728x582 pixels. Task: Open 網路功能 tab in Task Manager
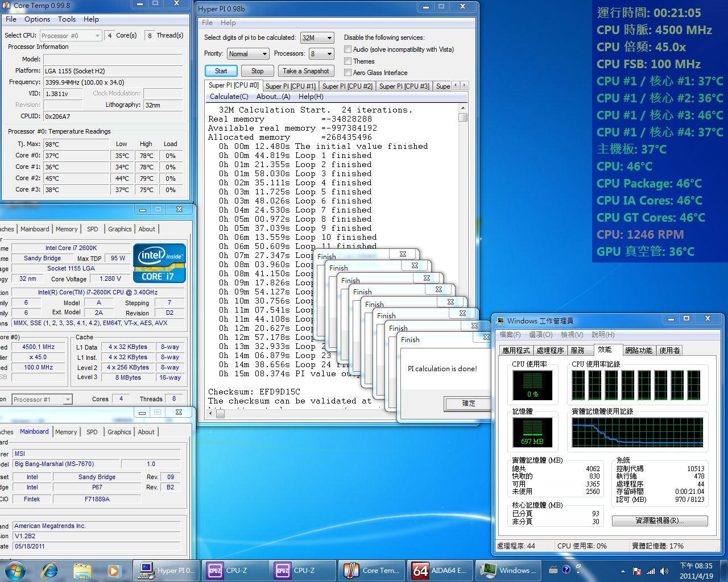coord(639,351)
